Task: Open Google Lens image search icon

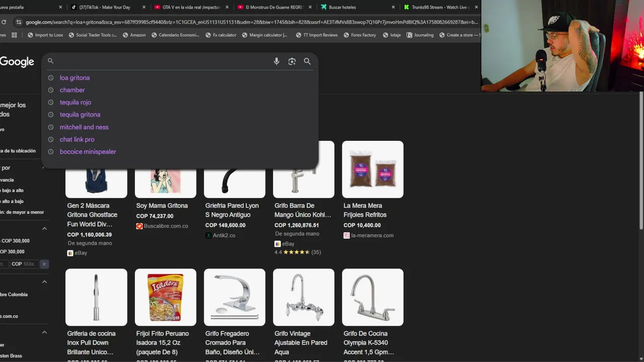Action: click(x=292, y=61)
